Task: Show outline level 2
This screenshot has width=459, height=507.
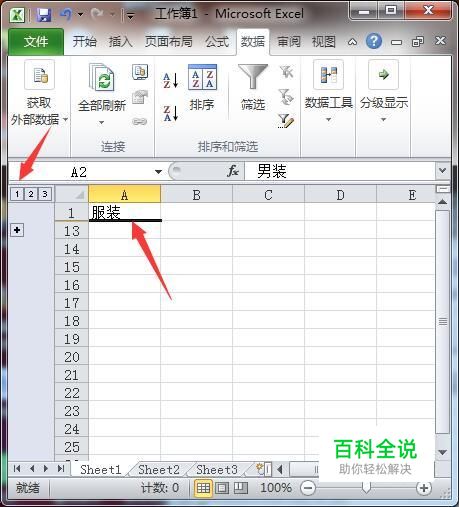Action: pyautogui.click(x=31, y=194)
